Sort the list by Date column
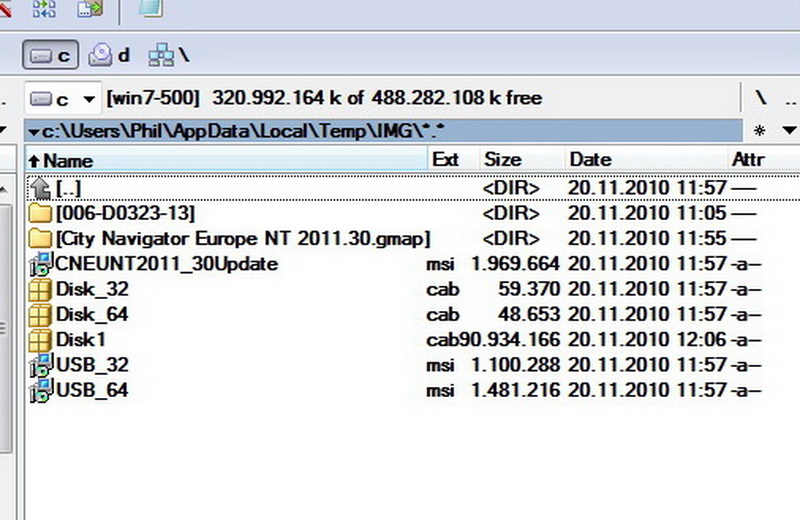Screen dimensions: 800x520 tap(590, 160)
